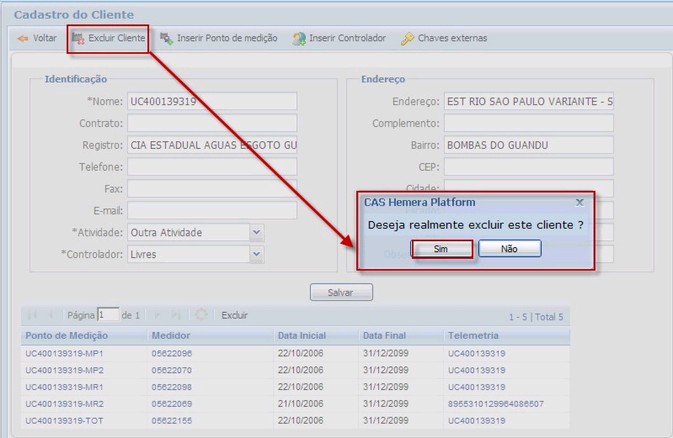Open Chaves externas key icon

(x=407, y=39)
